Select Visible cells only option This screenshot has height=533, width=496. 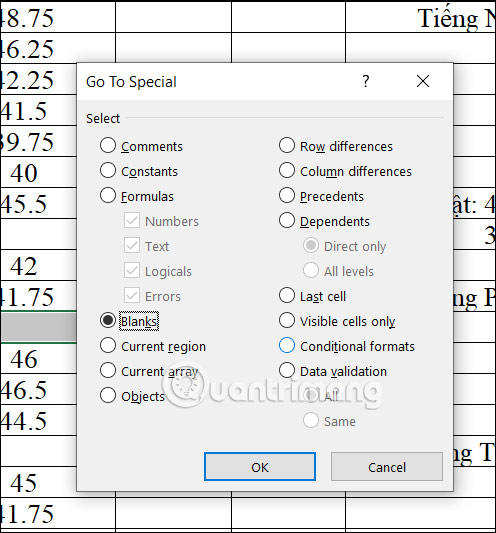click(287, 321)
